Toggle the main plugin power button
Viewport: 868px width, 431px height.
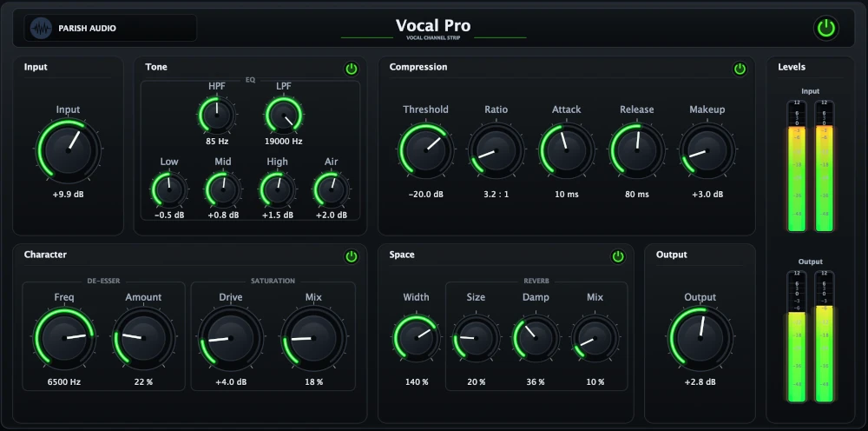click(826, 29)
